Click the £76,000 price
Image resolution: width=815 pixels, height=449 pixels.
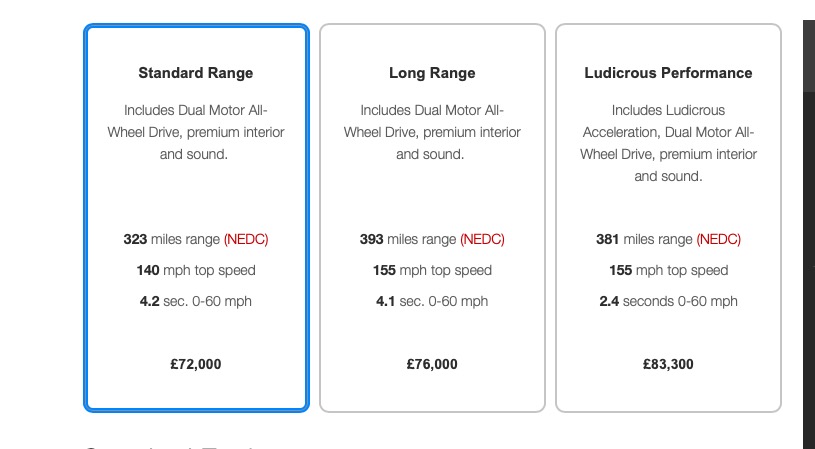432,364
